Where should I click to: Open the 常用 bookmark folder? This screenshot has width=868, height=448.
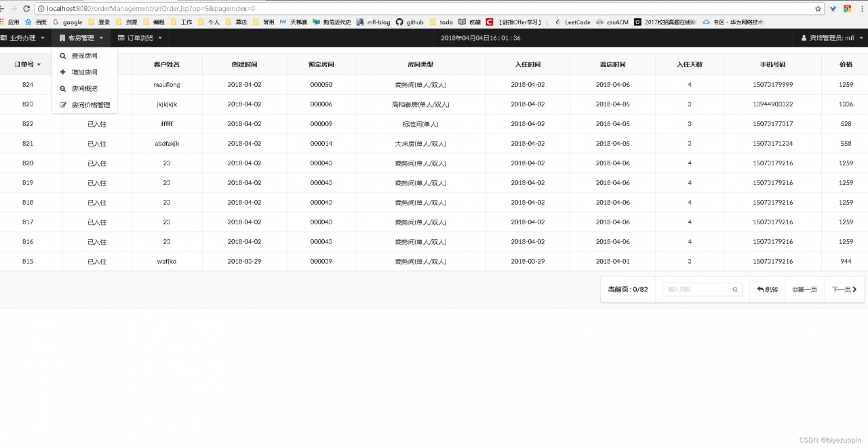pyautogui.click(x=264, y=22)
